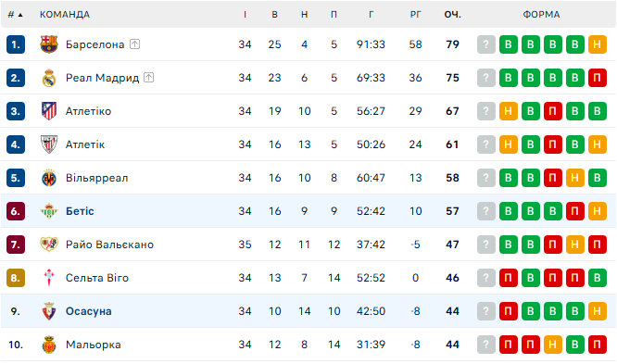The image size is (617, 364).
Task: Click the rank 6 position badge for Бетіс
Action: pos(16,211)
